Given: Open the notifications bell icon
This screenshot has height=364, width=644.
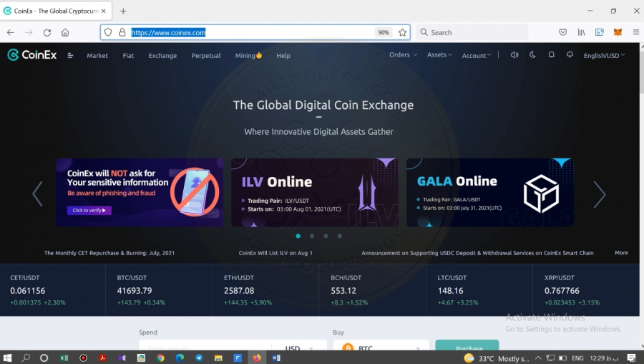Looking at the screenshot, I should coord(551,54).
